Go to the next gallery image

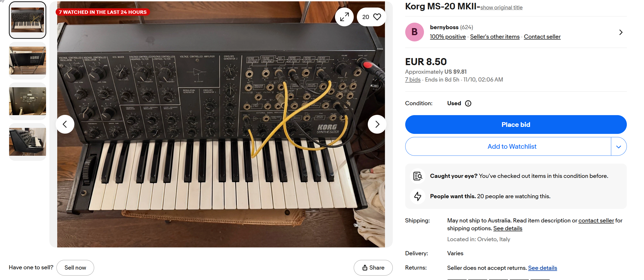[x=377, y=124]
